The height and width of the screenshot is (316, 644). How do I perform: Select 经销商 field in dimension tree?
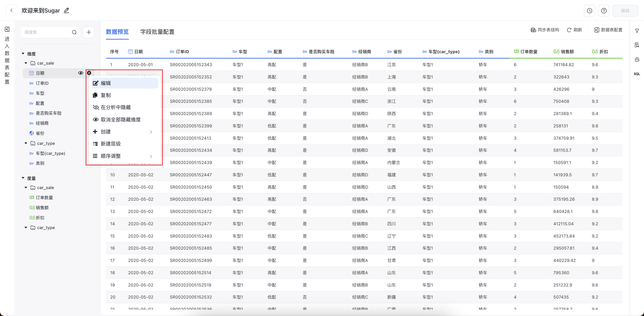point(42,123)
